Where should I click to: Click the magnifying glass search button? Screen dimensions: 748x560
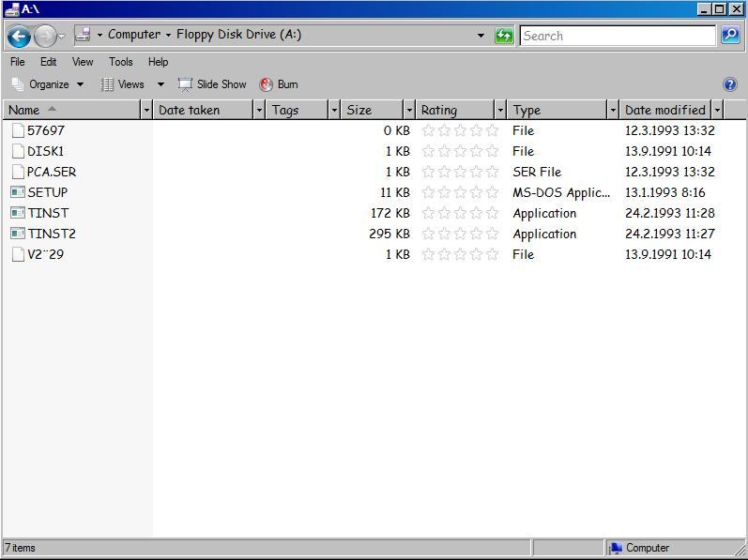point(730,36)
